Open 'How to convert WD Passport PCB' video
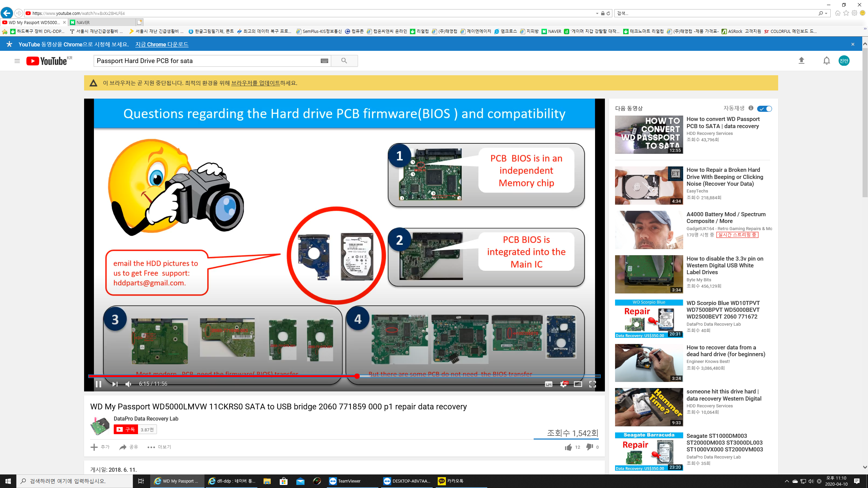This screenshot has height=488, width=868. point(723,123)
